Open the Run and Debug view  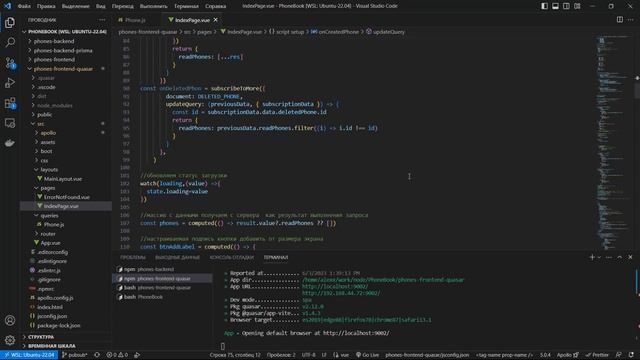point(10,82)
